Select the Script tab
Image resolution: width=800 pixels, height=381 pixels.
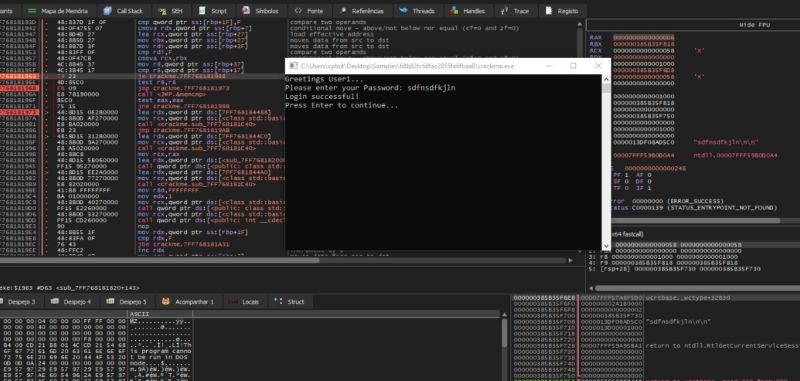[x=213, y=11]
